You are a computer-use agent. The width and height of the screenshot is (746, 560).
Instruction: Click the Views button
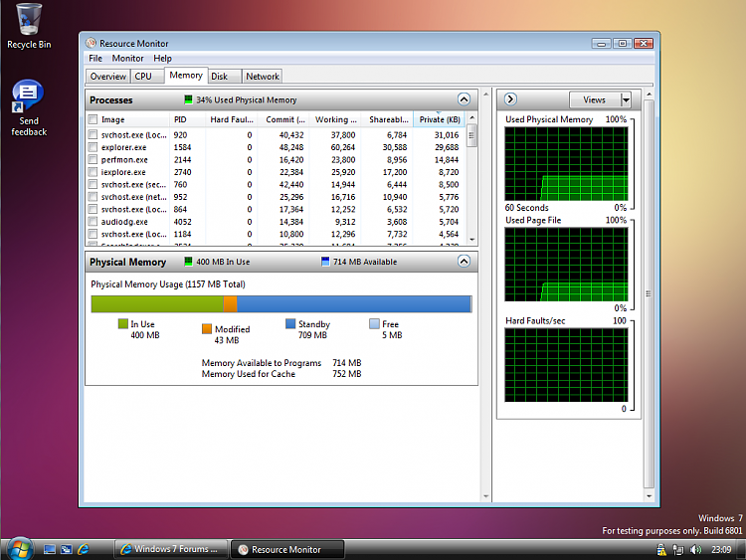click(595, 99)
